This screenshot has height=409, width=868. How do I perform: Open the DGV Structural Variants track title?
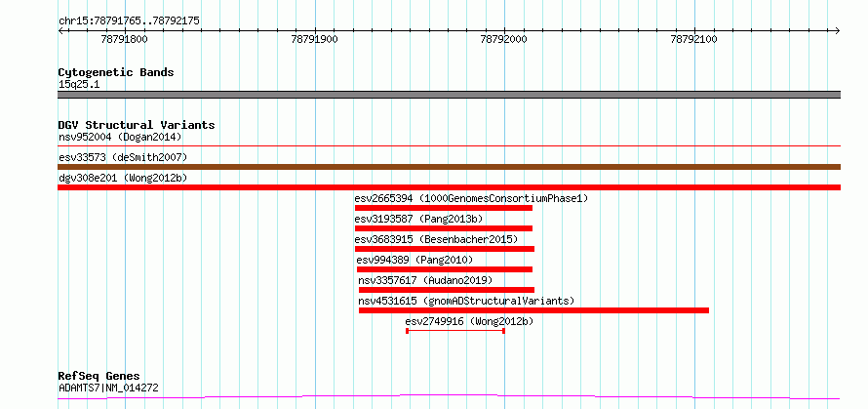(x=137, y=125)
